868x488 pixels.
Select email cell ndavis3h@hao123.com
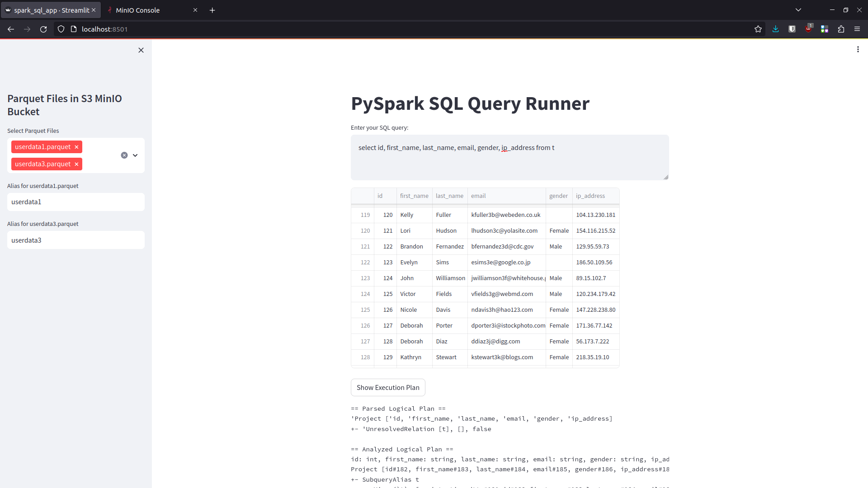point(506,310)
